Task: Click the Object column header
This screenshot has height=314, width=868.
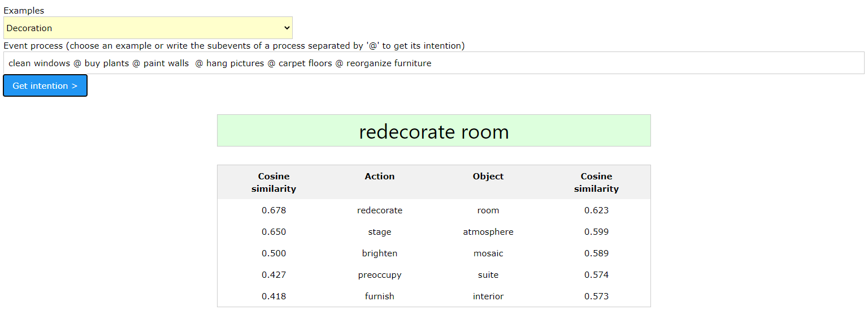Action: point(488,177)
